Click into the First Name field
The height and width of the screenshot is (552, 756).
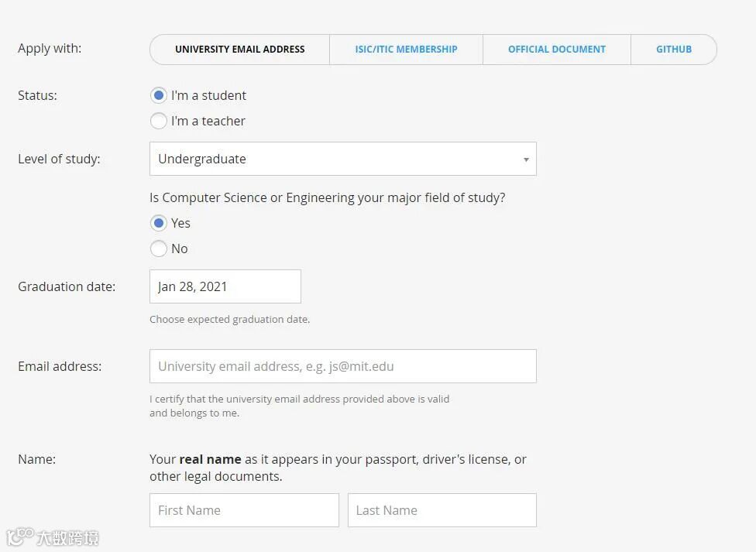click(x=244, y=510)
